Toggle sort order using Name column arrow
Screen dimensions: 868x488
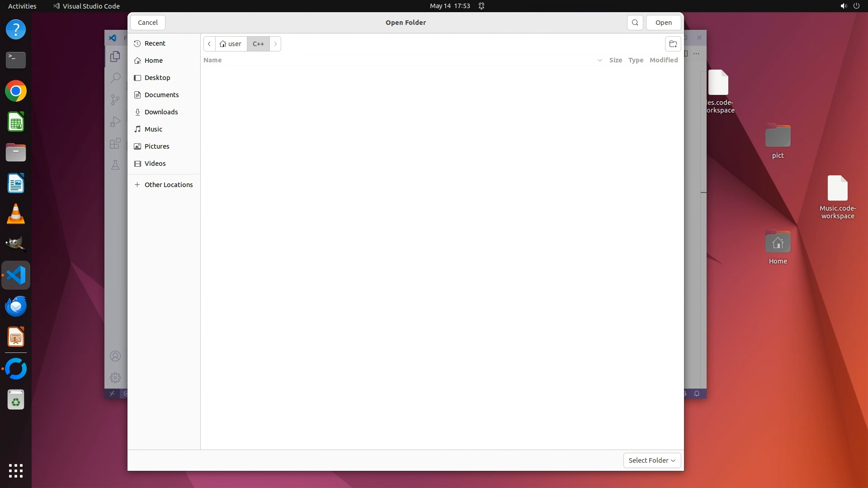click(x=599, y=60)
